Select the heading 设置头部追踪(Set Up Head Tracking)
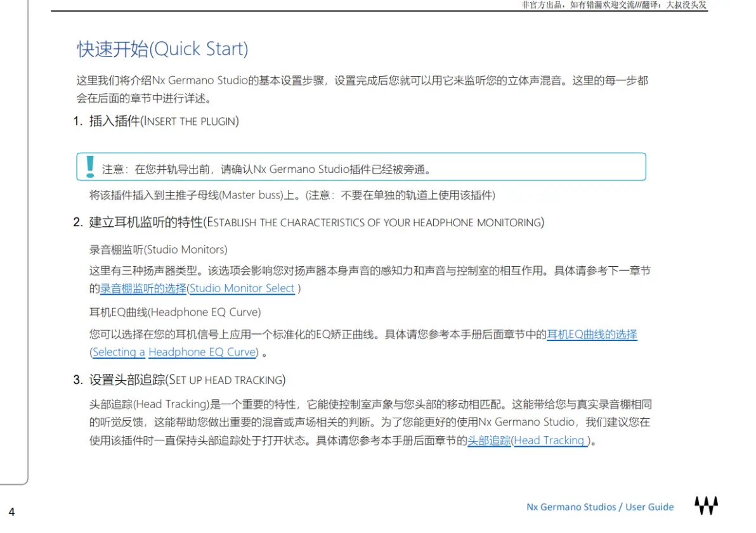 187,380
